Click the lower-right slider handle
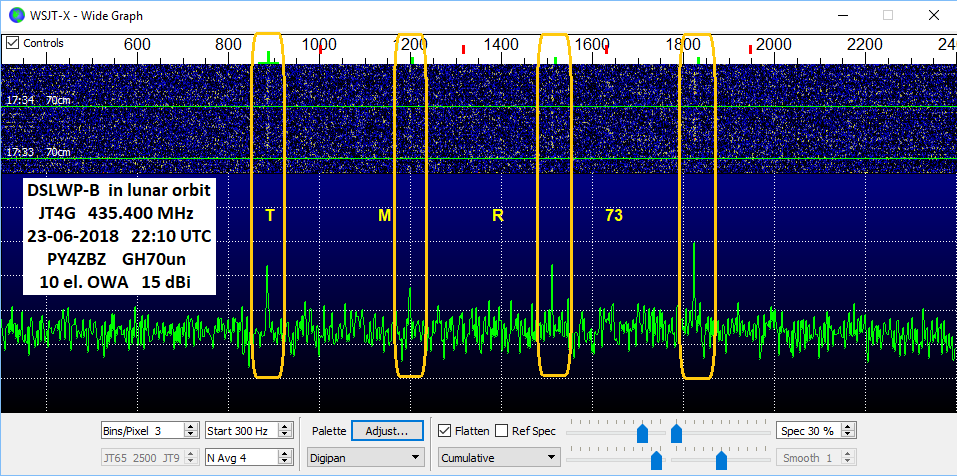Image resolution: width=957 pixels, height=476 pixels. 721,459
